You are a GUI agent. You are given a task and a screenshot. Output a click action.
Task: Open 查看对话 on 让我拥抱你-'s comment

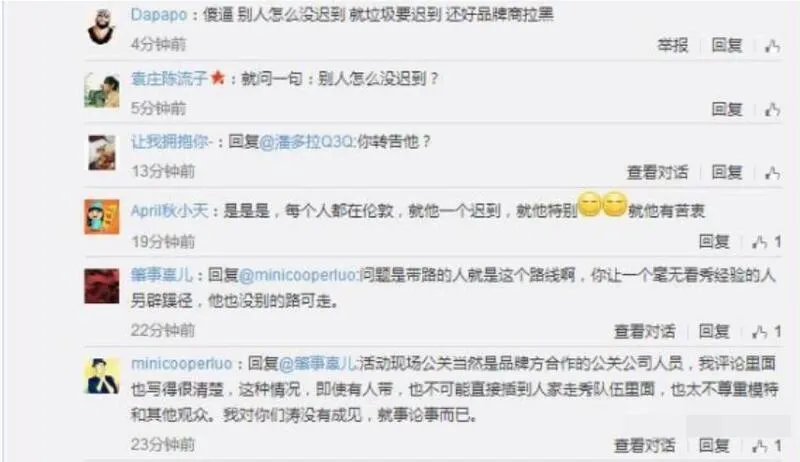(657, 172)
